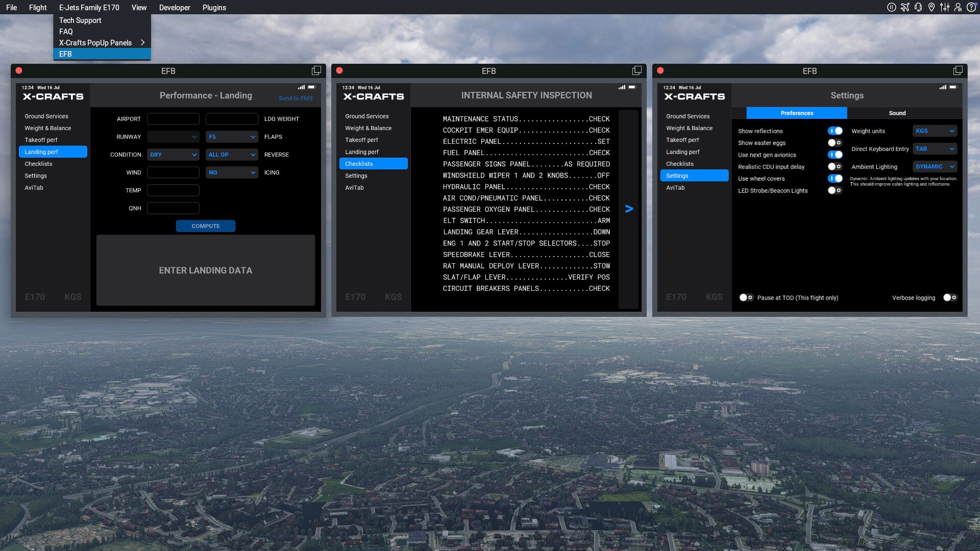The image size is (980, 551).
Task: Click the AIRPORT input field
Action: tap(173, 119)
